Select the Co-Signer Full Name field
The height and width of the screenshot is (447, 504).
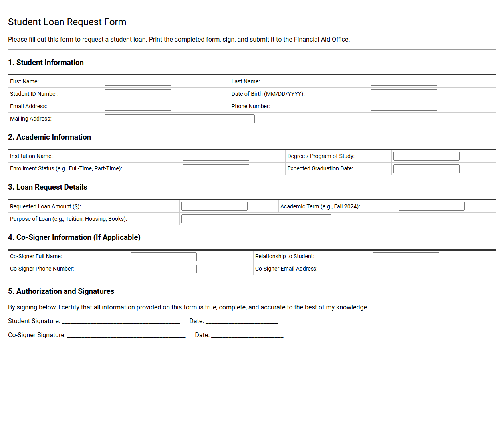pyautogui.click(x=164, y=257)
